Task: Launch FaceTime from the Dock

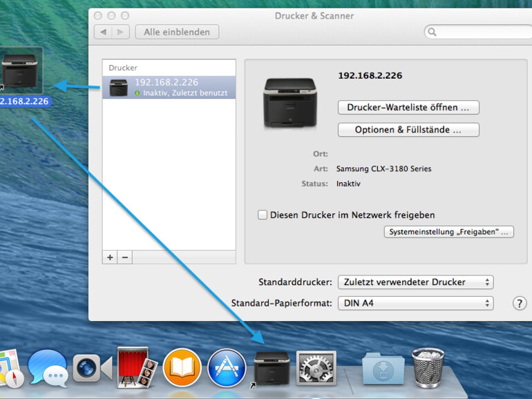Action: click(x=93, y=368)
